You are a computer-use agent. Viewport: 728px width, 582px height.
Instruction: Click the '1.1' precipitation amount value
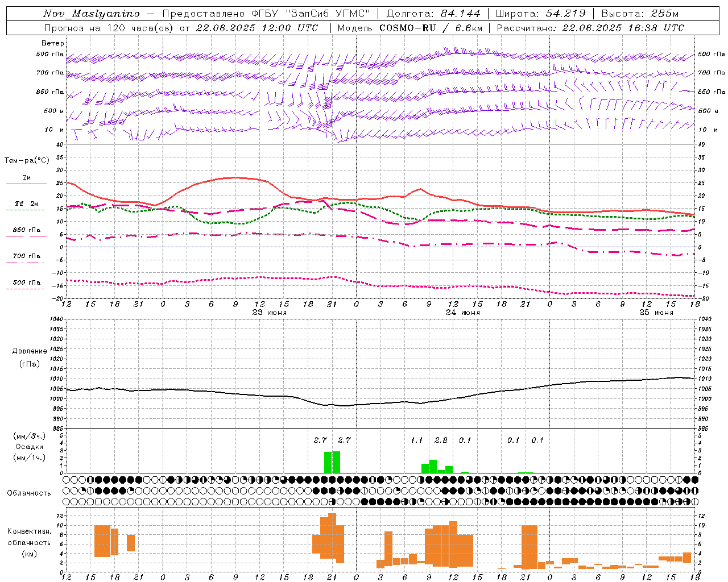(417, 440)
